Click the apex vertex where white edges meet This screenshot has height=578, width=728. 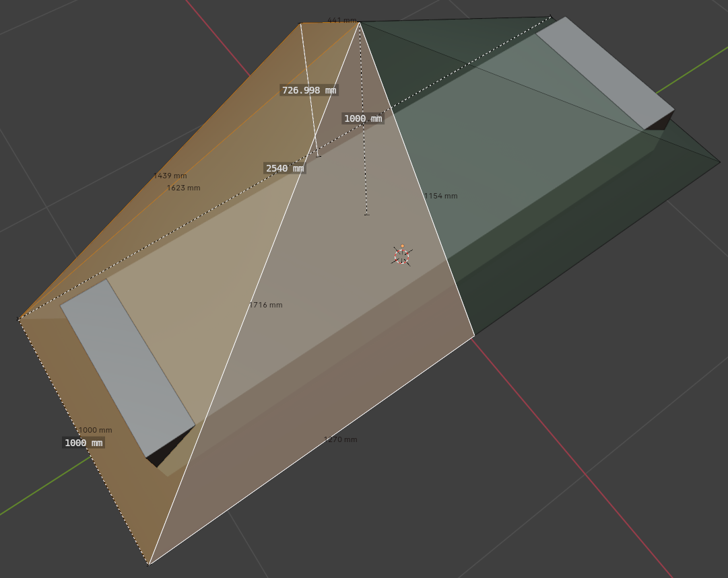pos(359,23)
